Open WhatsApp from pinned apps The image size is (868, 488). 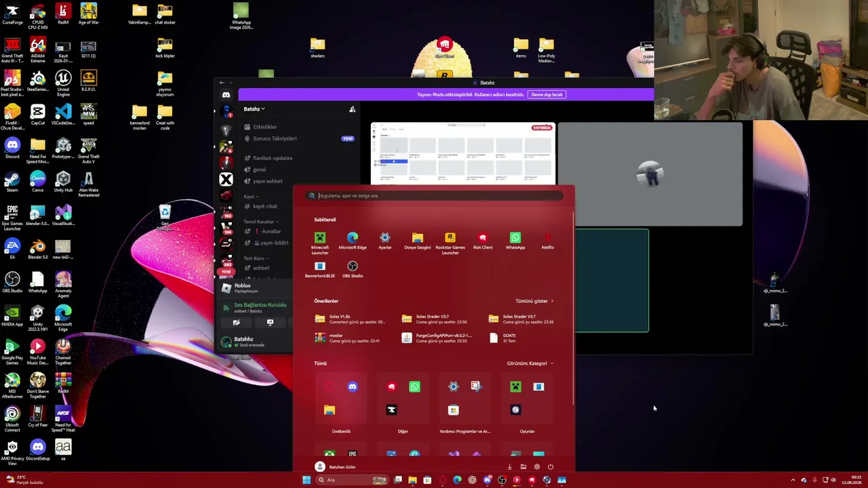(515, 241)
